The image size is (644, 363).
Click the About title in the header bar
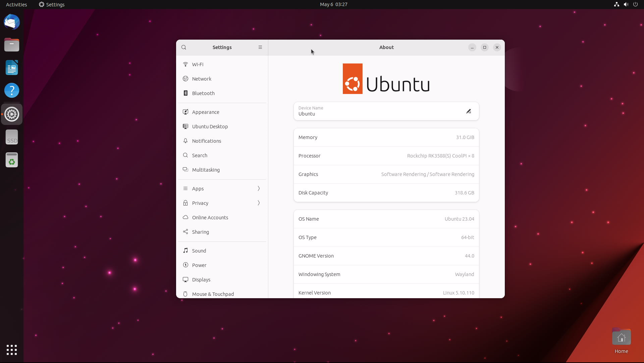pyautogui.click(x=386, y=47)
